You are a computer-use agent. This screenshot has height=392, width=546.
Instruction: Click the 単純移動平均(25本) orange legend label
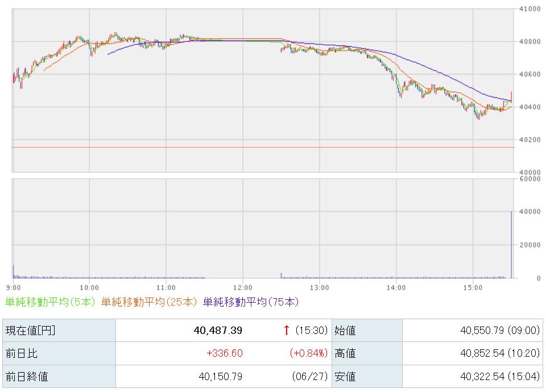coord(149,302)
